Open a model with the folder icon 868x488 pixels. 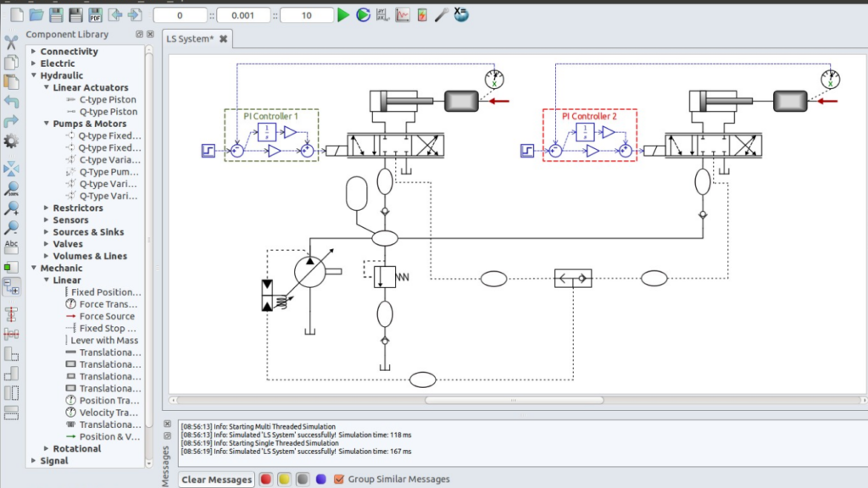pyautogui.click(x=36, y=15)
